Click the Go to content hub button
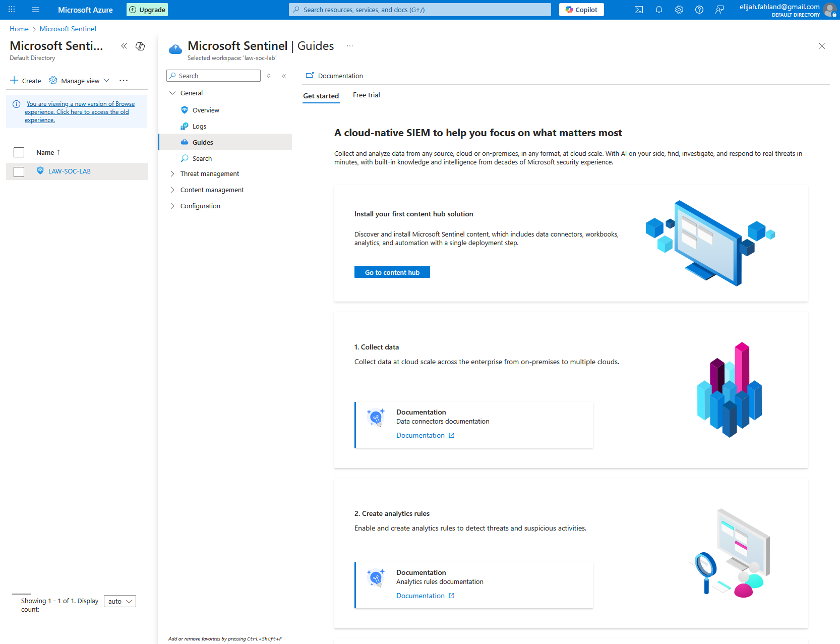 pos(392,272)
